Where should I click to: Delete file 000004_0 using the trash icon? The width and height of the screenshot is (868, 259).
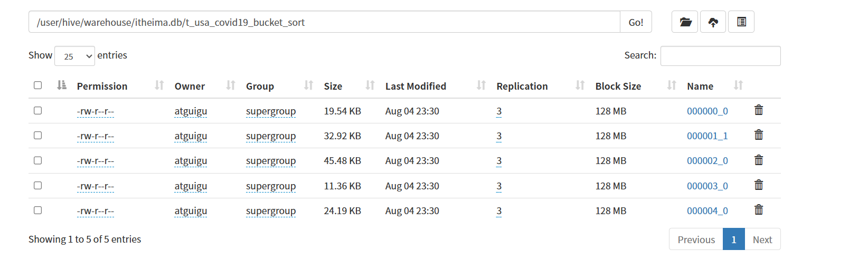(759, 209)
